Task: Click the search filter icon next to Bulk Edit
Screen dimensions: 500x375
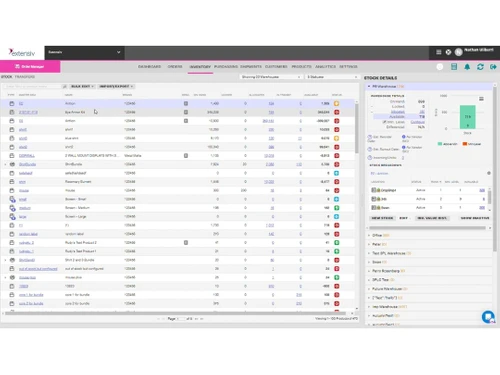Action: click(64, 86)
